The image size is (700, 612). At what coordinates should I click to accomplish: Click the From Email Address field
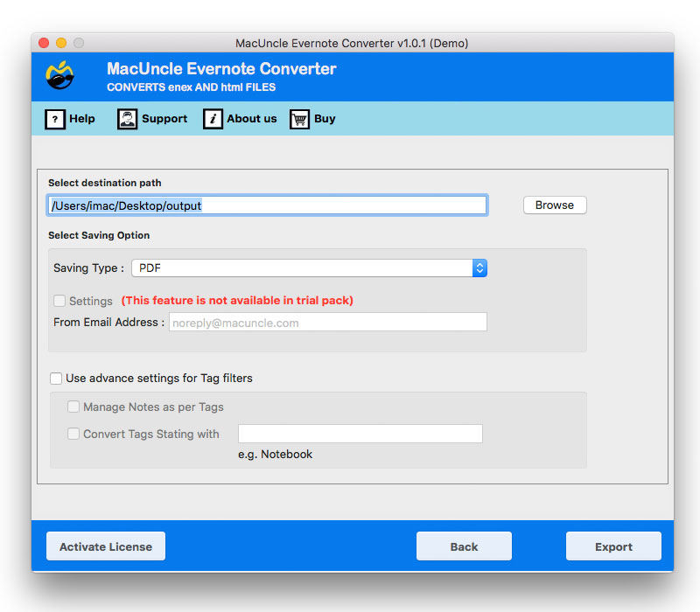point(327,322)
